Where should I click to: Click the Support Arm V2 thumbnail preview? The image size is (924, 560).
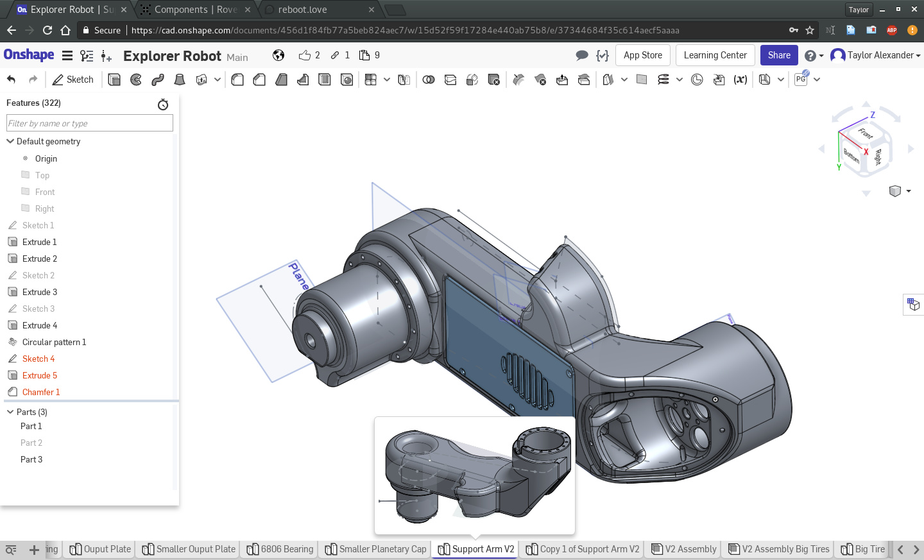[475, 475]
